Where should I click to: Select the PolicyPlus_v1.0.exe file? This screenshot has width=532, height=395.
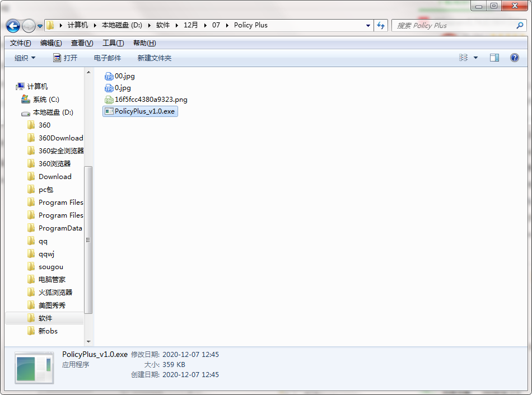point(140,111)
